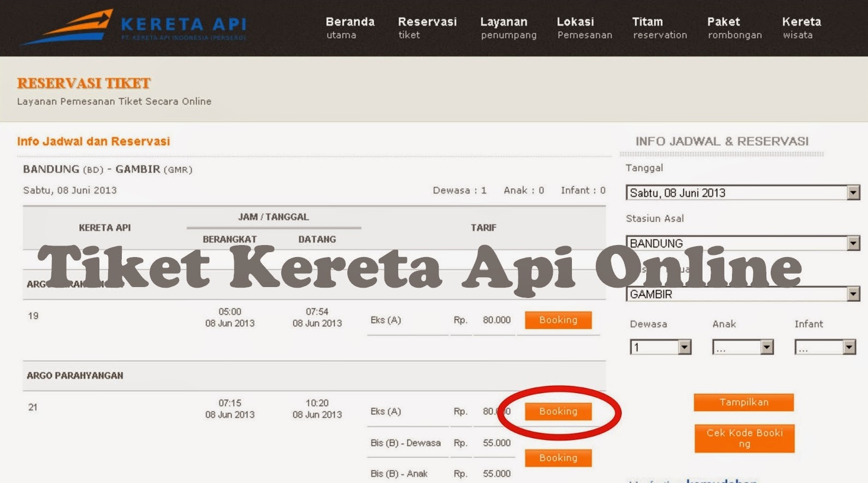This screenshot has height=483, width=868.
Task: Select the '05:00' departure time
Action: 229,312
